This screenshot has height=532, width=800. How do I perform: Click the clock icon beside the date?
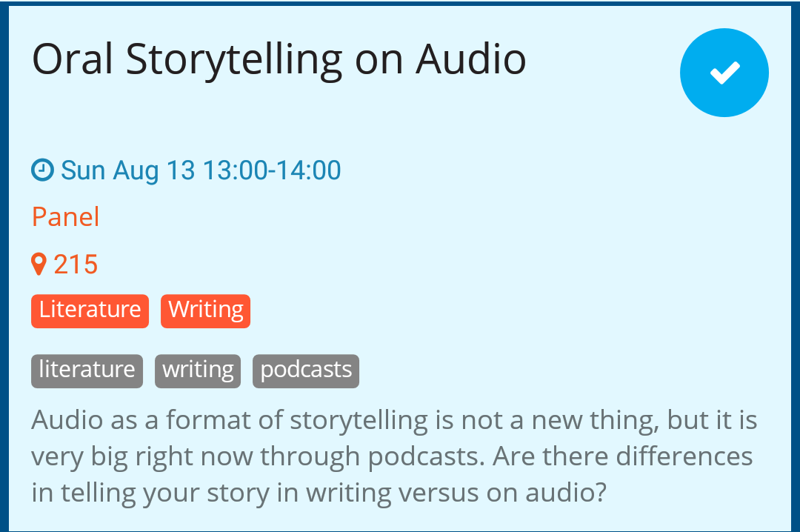(42, 170)
